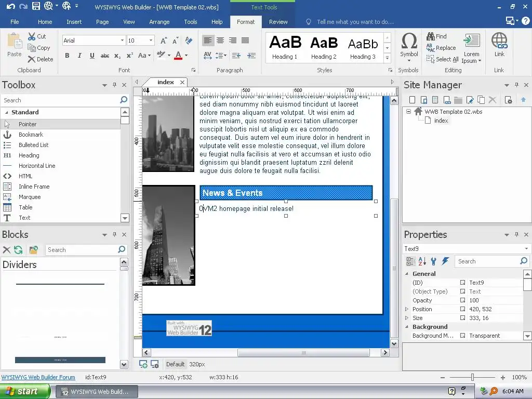Switch to the Review ribbon tab
This screenshot has width=532, height=399.
click(278, 22)
